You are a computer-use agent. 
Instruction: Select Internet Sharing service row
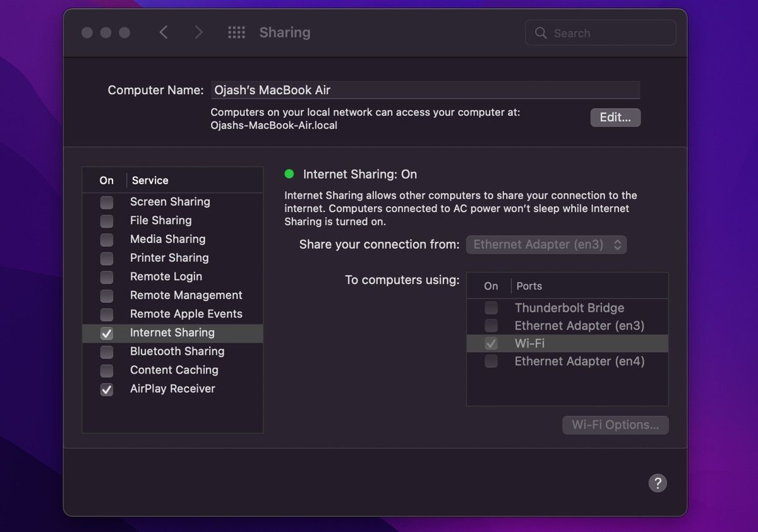[172, 333]
